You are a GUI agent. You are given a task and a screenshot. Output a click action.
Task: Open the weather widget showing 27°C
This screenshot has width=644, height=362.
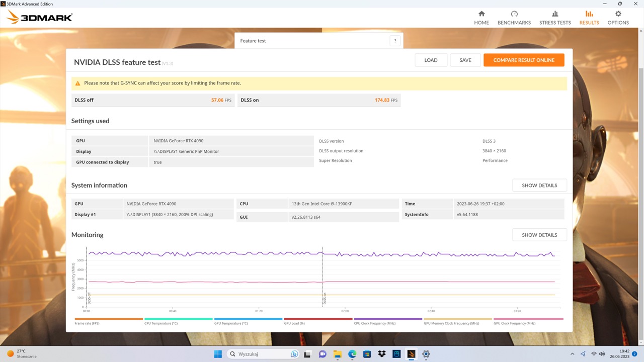[22, 354]
